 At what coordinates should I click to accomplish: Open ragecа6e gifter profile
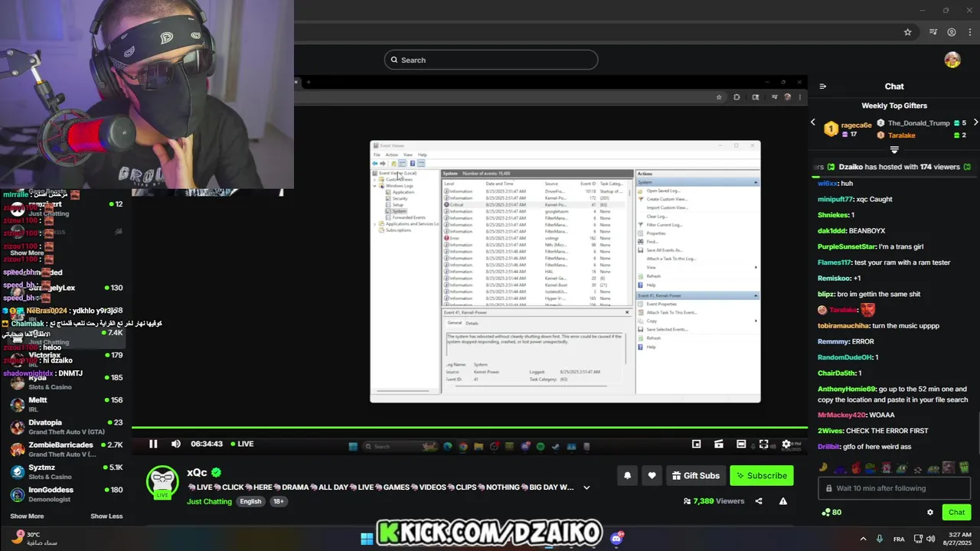click(856, 125)
